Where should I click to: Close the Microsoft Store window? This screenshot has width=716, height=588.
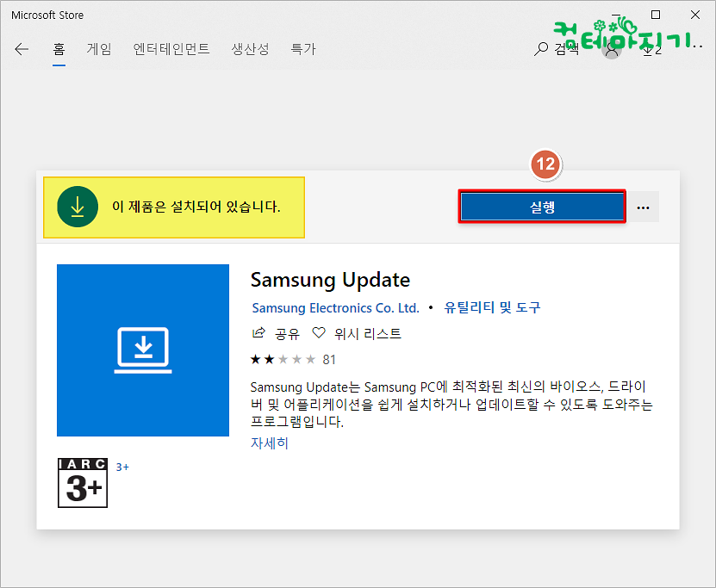tap(695, 15)
